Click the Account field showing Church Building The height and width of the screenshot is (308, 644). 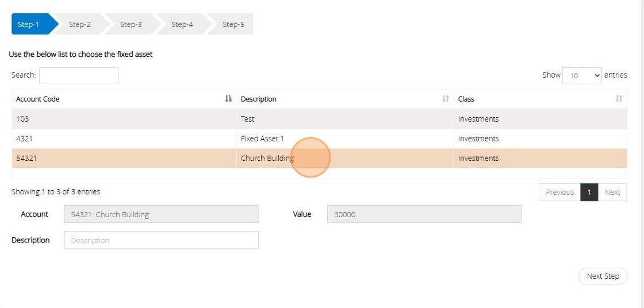point(161,214)
